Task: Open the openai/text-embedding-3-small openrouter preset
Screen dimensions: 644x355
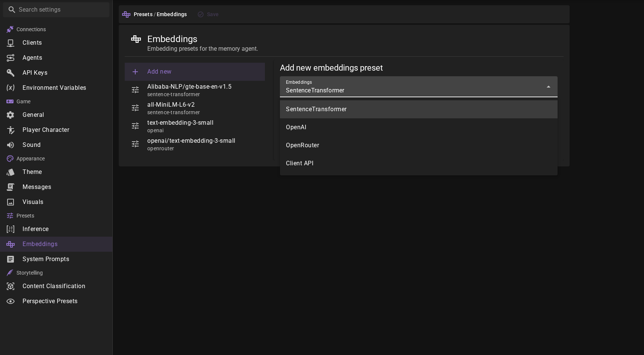Action: [195, 144]
